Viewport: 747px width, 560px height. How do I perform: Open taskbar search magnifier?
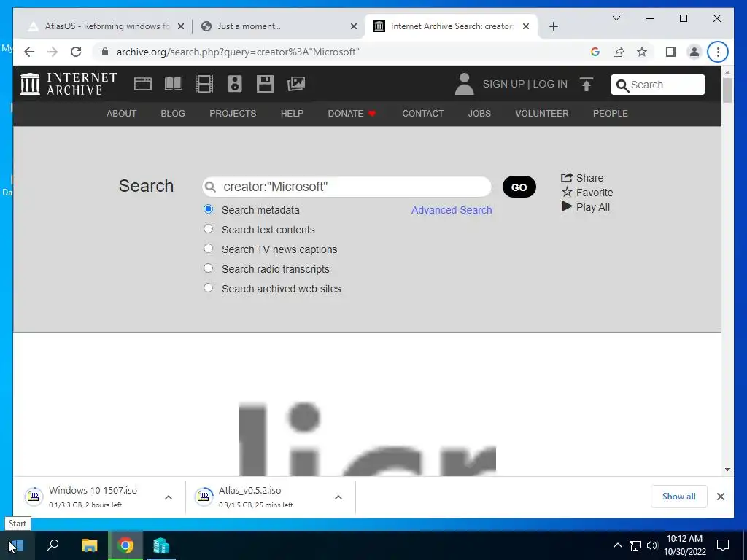[x=53, y=545]
